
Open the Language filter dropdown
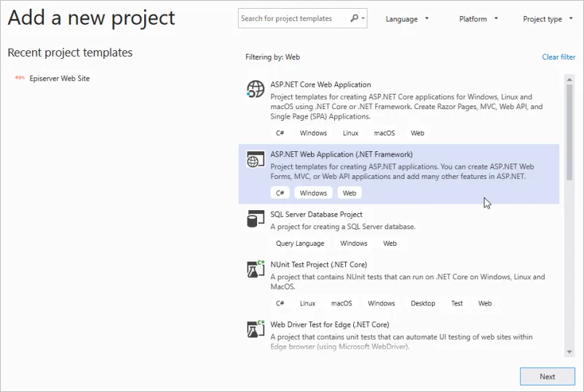(x=407, y=19)
